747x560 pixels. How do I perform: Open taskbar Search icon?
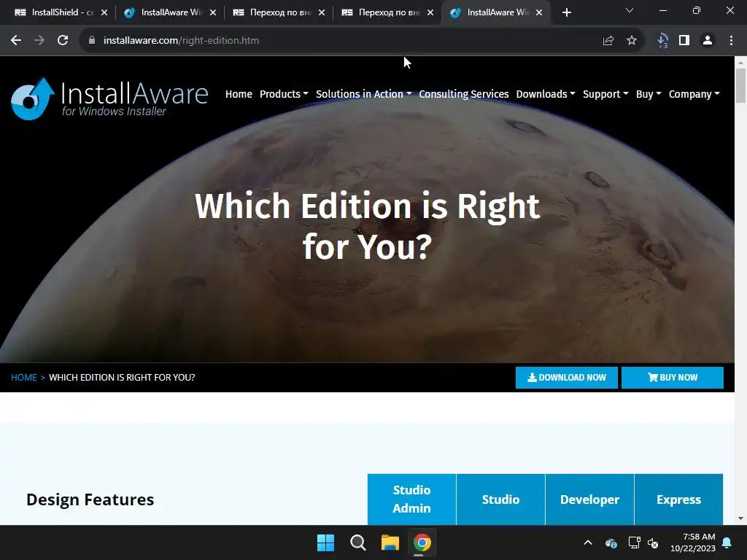point(357,542)
